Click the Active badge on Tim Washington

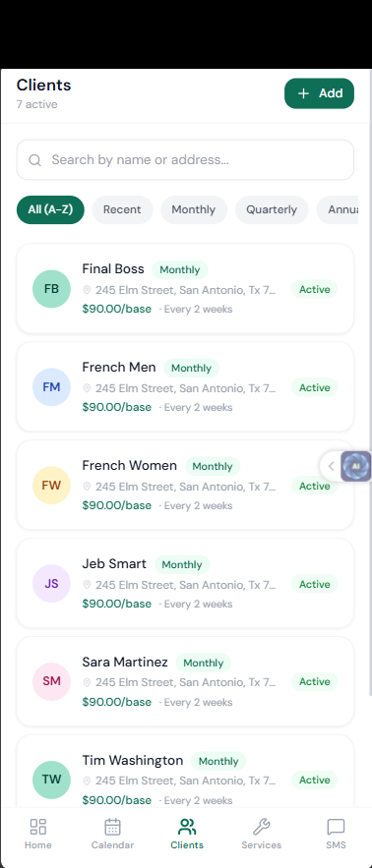314,780
